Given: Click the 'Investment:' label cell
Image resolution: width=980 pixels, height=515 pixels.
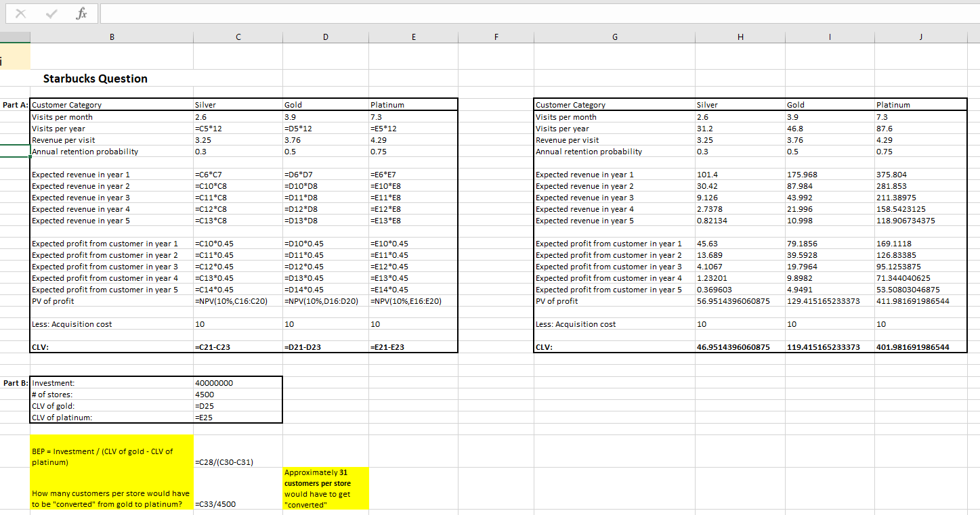Looking at the screenshot, I should [112, 382].
